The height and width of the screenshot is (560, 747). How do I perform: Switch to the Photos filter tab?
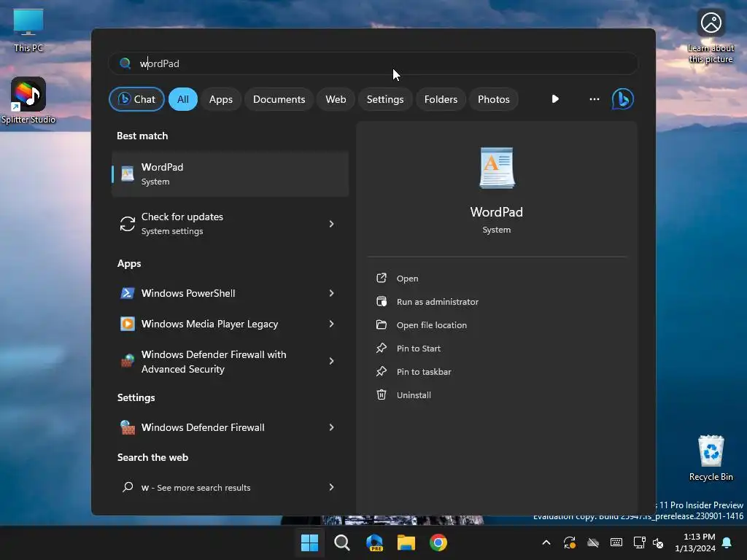pos(494,99)
